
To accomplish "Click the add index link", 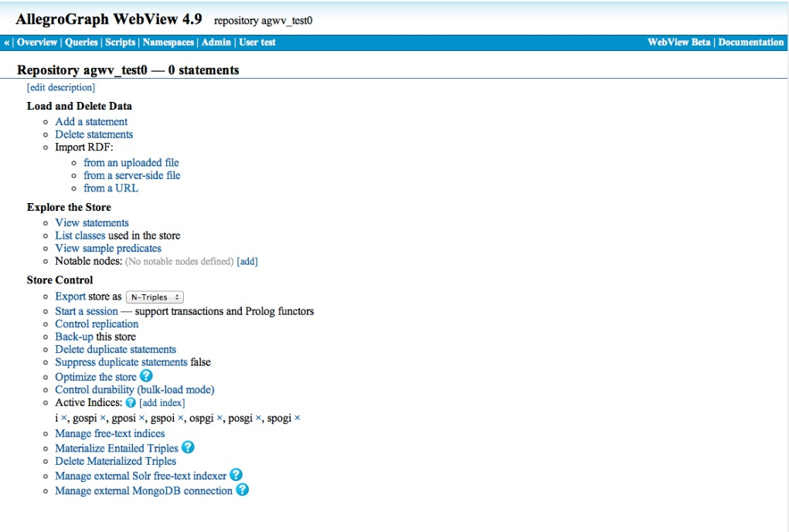I will 162,403.
